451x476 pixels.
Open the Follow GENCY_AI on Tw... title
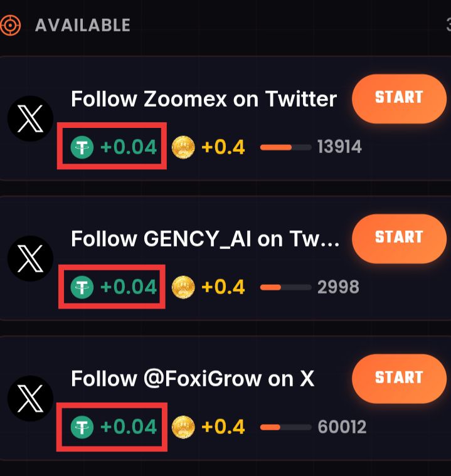[x=205, y=239]
